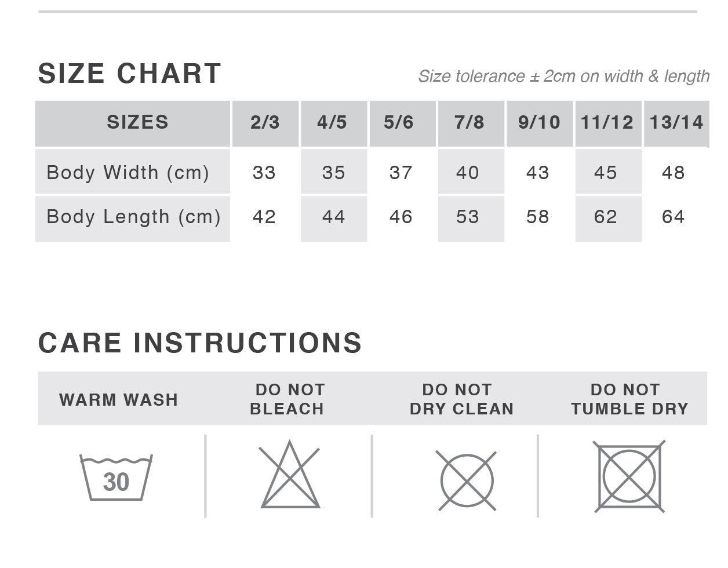Select the 13/14 size column header
The image size is (728, 568).
(x=676, y=122)
